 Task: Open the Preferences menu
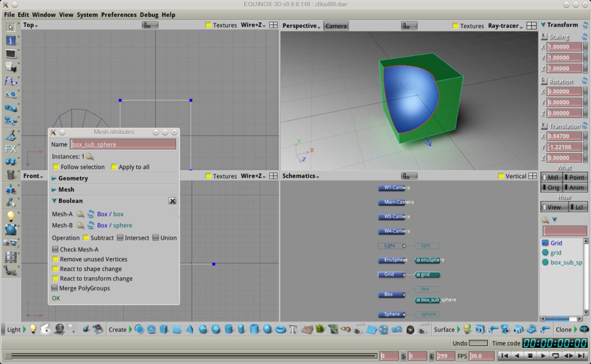(119, 15)
